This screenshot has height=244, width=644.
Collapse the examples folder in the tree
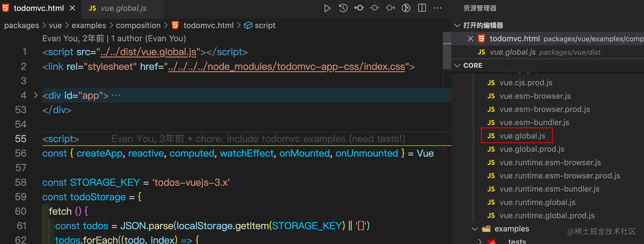pos(475,229)
